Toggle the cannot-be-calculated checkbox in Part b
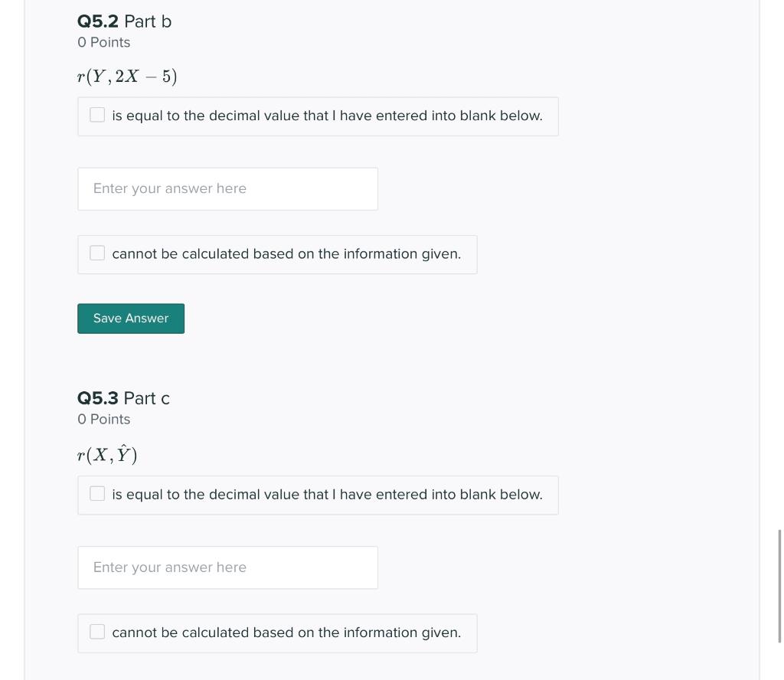This screenshot has width=784, height=680. click(96, 252)
